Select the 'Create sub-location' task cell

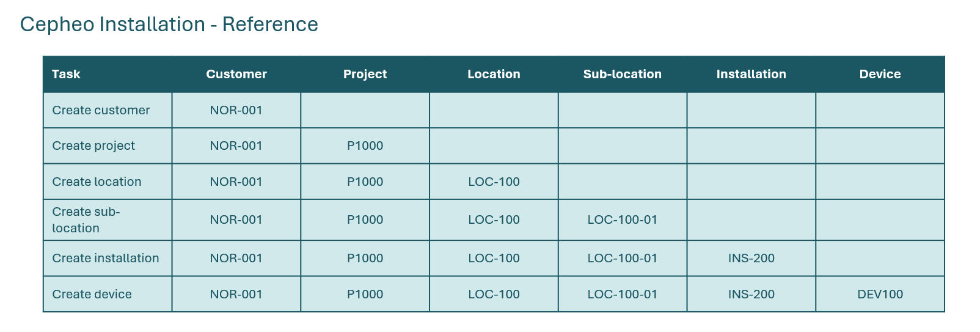(x=86, y=219)
